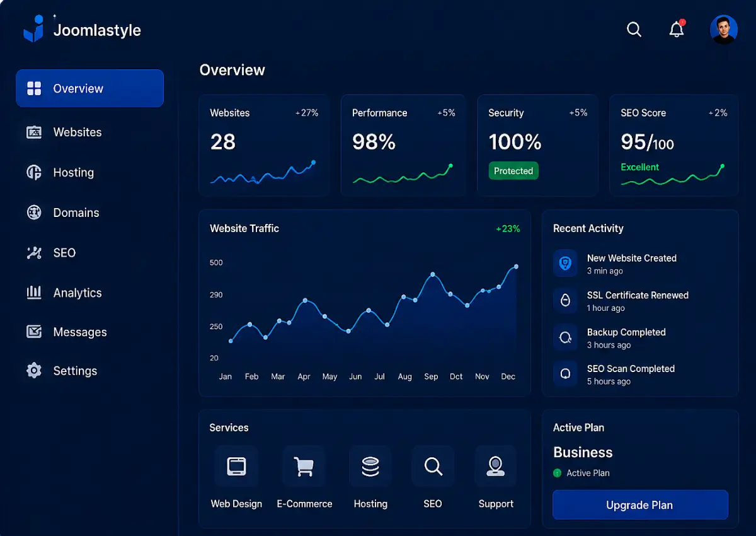The height and width of the screenshot is (536, 756).
Task: Click the Performance 98% value
Action: 374,142
